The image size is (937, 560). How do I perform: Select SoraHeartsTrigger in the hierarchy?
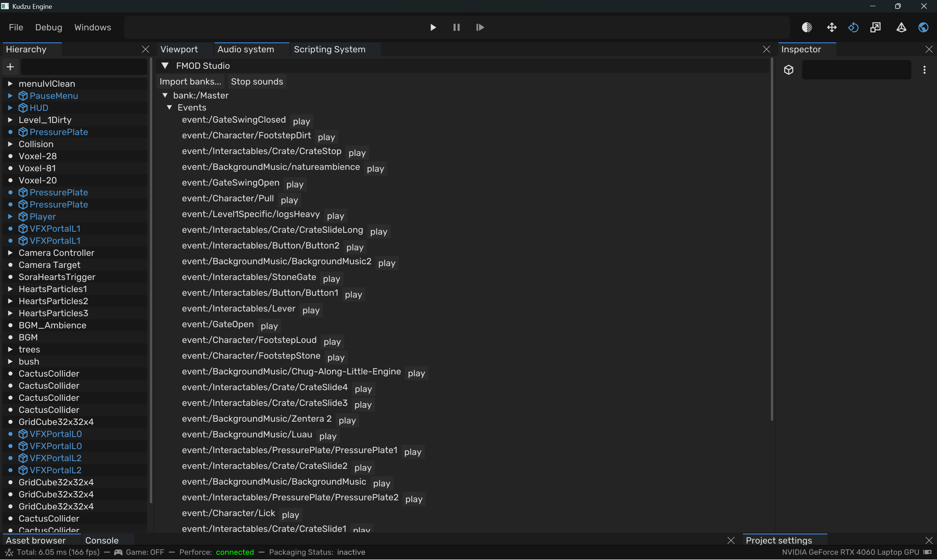(57, 277)
